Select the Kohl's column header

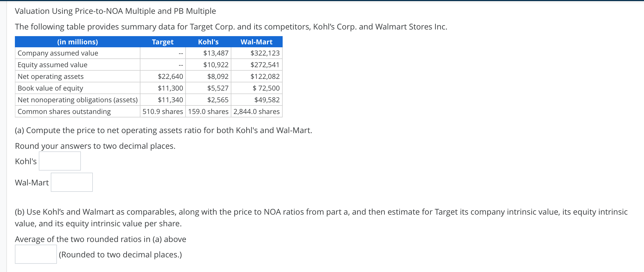[208, 42]
